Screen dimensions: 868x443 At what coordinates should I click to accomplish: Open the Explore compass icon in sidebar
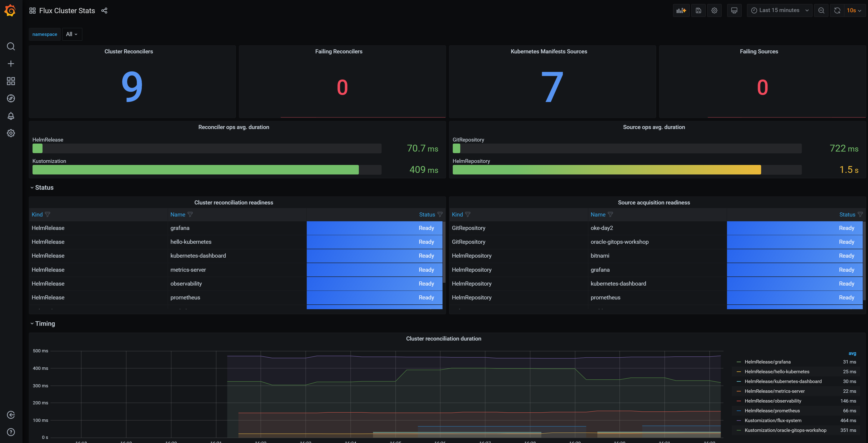coord(11,98)
